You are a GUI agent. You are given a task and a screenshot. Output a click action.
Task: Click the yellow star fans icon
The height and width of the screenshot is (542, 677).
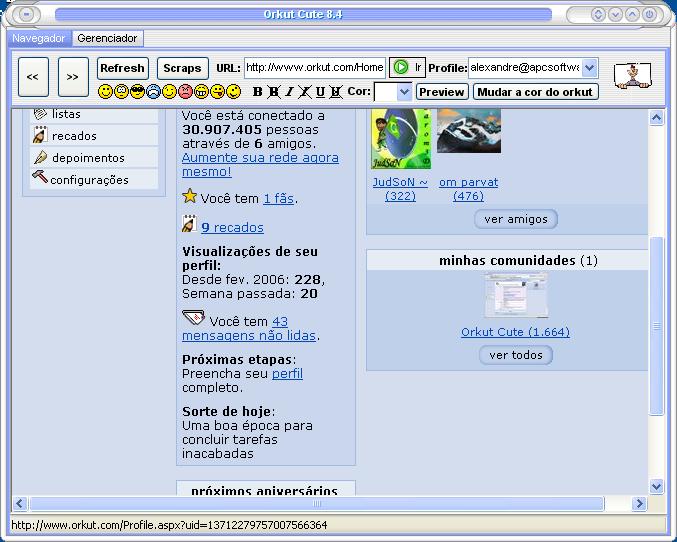pyautogui.click(x=190, y=196)
